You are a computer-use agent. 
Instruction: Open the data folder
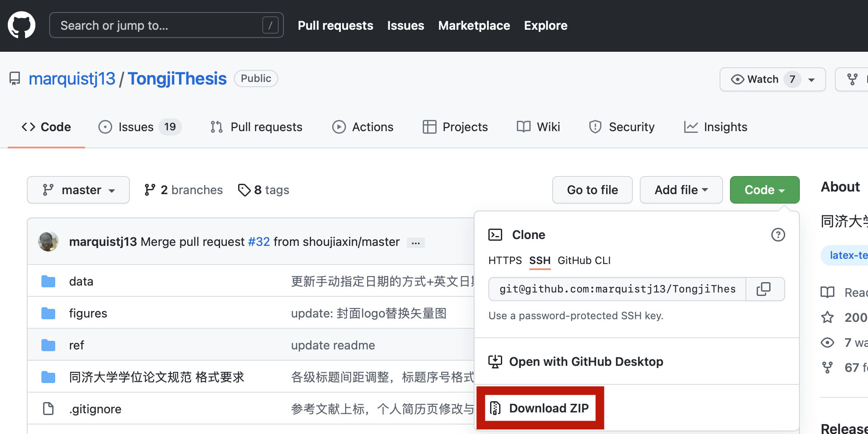(81, 281)
